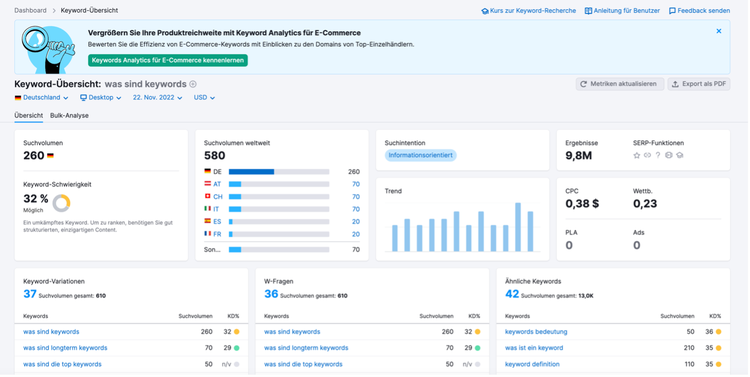Screen dimensions: 750x377
Task: Open the Deutschland country dropdown
Action: [x=42, y=98]
